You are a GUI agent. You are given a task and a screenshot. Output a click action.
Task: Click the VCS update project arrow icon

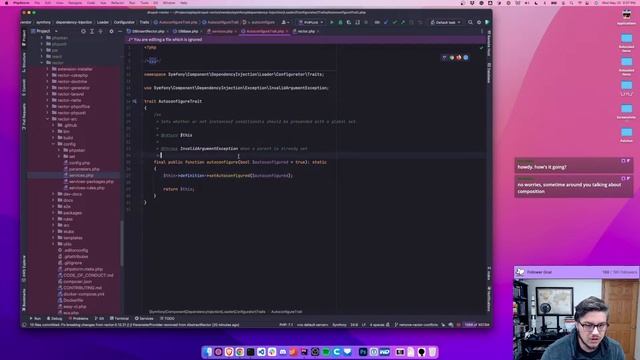click(386, 22)
